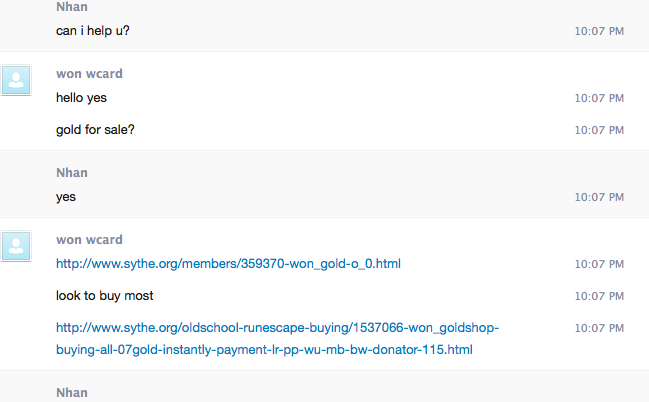Click the timestamp next to 'gold for sale?'
The width and height of the screenshot is (649, 402).
click(x=599, y=130)
